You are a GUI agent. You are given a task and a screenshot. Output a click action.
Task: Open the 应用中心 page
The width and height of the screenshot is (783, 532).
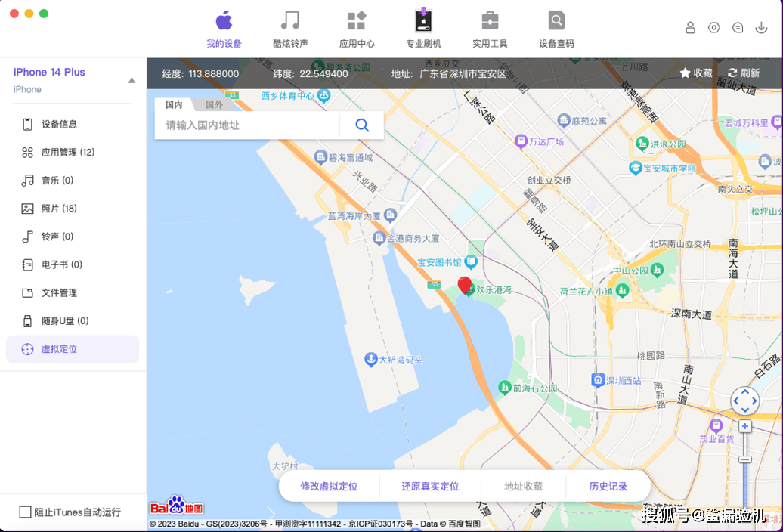point(357,28)
